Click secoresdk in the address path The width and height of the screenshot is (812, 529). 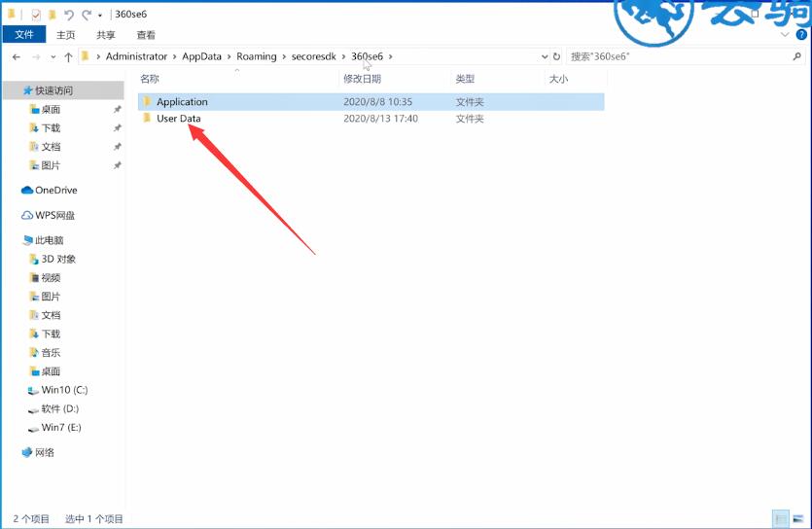click(x=314, y=56)
